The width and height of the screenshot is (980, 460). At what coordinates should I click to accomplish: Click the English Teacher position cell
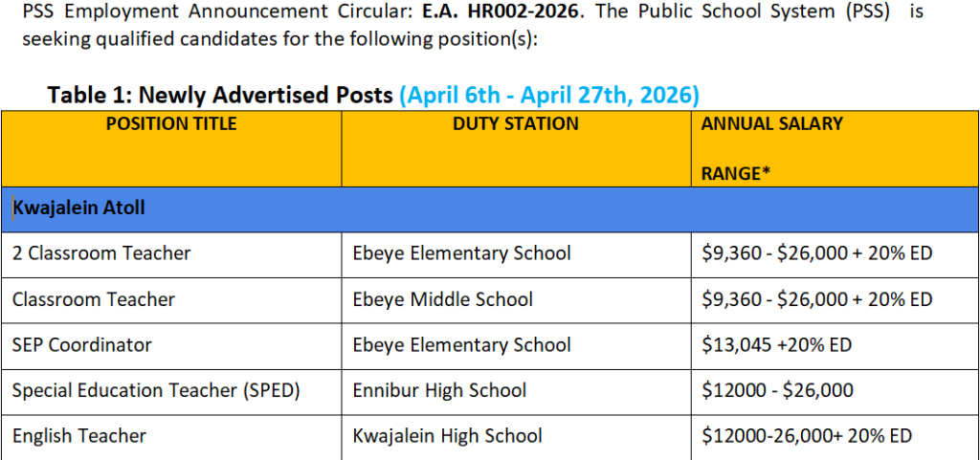(x=79, y=436)
